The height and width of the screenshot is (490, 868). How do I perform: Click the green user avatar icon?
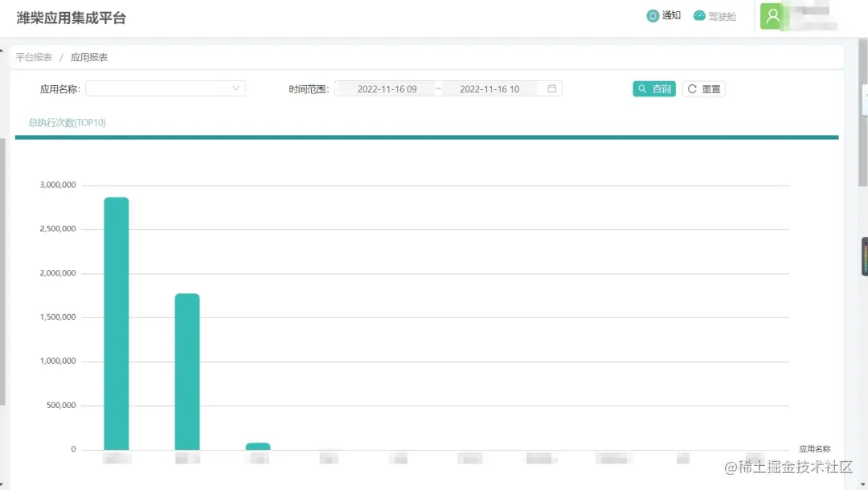click(x=772, y=16)
